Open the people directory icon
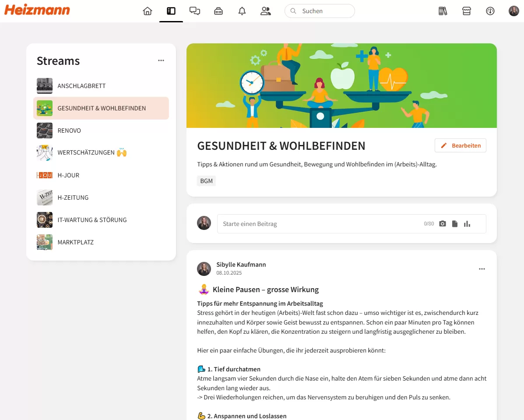The width and height of the screenshot is (524, 420). 266,11
